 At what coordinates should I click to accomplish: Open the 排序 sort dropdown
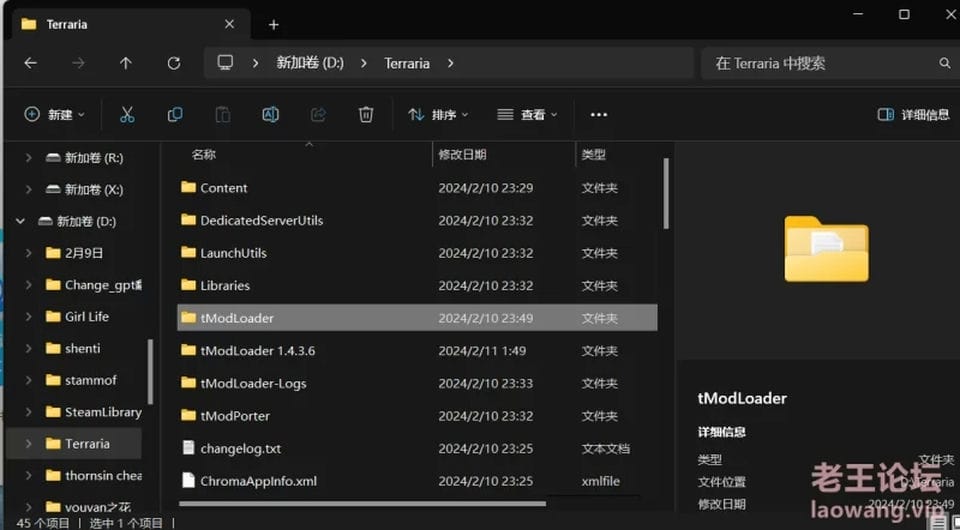(438, 114)
